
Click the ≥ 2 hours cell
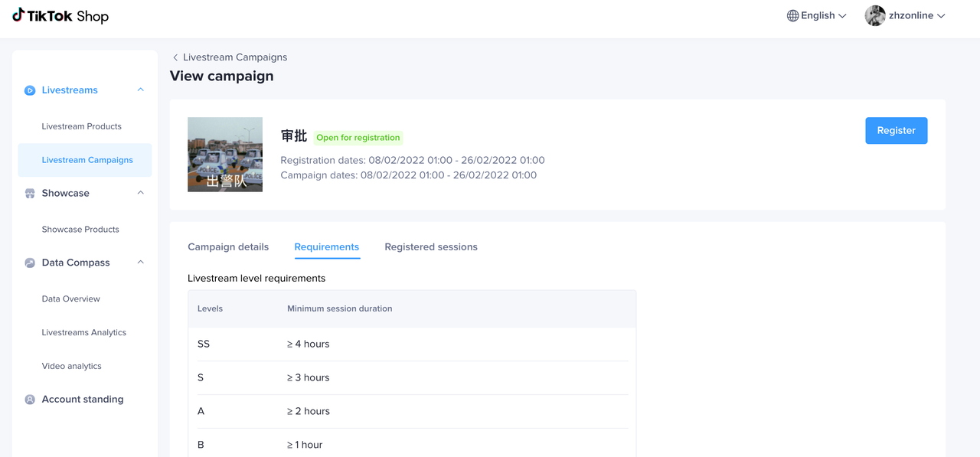pyautogui.click(x=309, y=412)
